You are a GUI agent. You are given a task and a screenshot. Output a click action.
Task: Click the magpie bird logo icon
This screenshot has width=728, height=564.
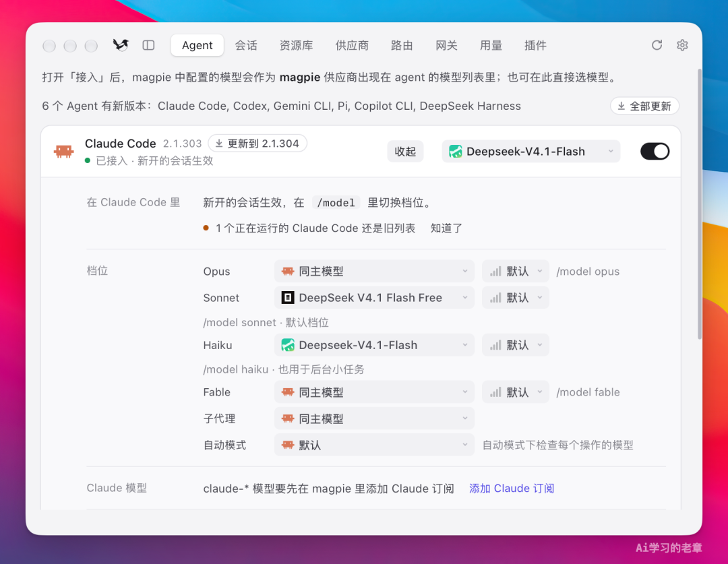coord(121,45)
